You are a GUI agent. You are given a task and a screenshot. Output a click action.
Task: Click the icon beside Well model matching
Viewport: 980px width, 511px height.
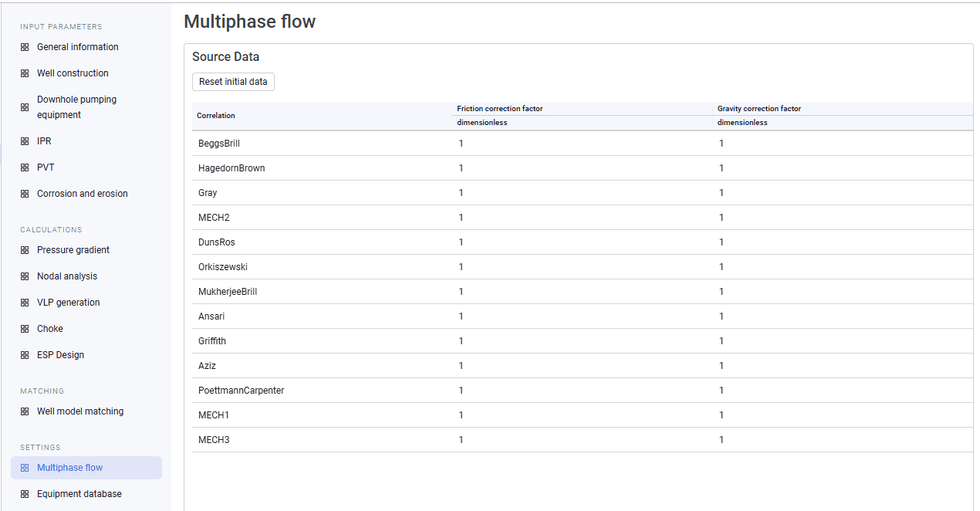click(25, 411)
